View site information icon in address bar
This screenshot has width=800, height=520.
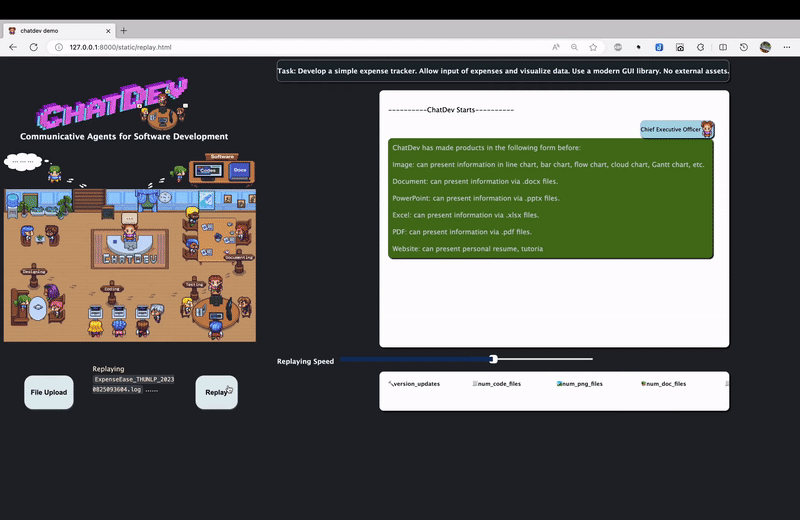[x=59, y=47]
